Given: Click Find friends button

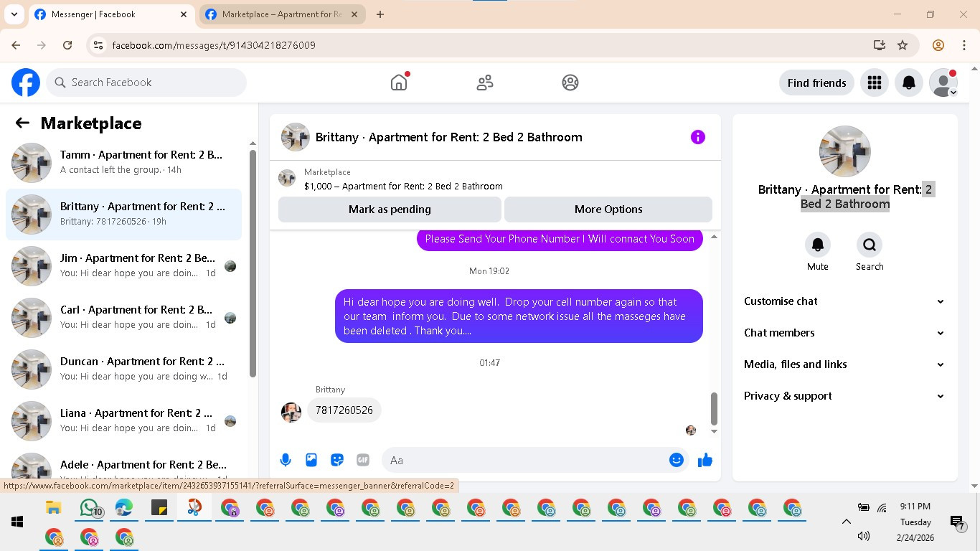Looking at the screenshot, I should click(816, 83).
